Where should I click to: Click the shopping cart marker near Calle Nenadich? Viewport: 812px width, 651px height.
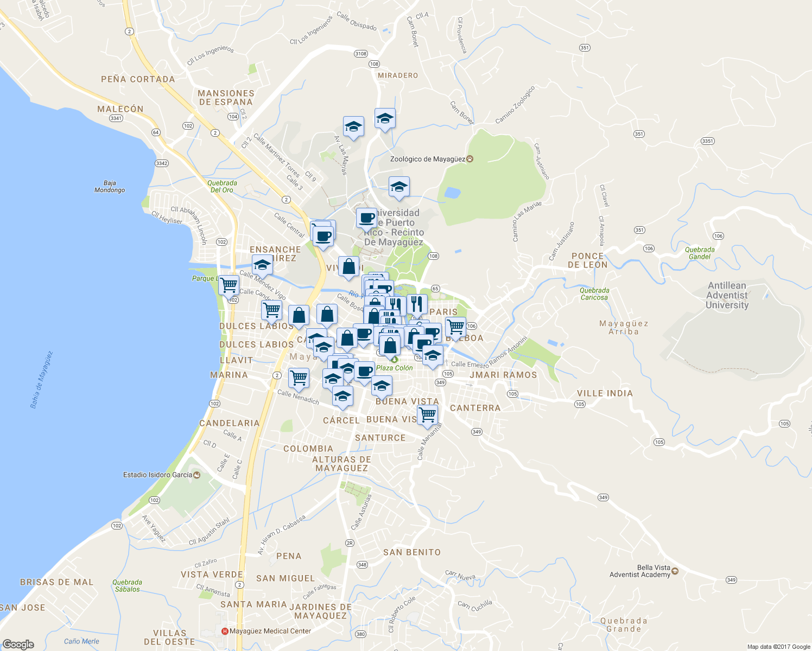click(299, 378)
